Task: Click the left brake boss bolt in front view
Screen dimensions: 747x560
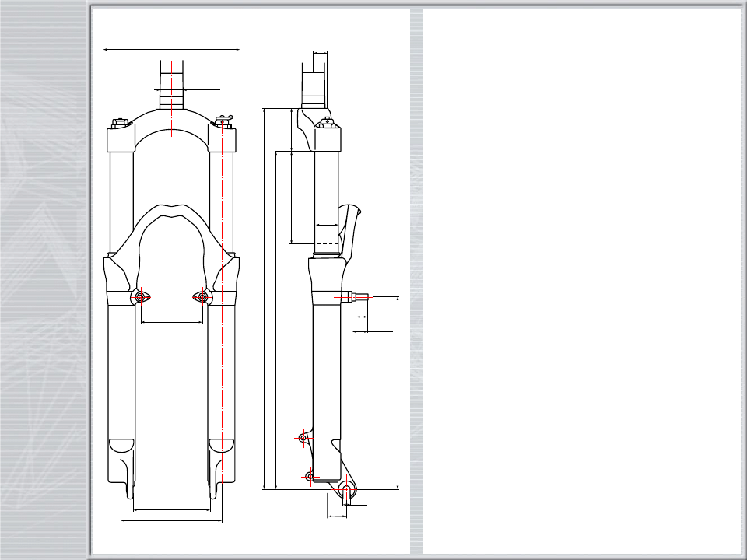Action: (x=141, y=296)
